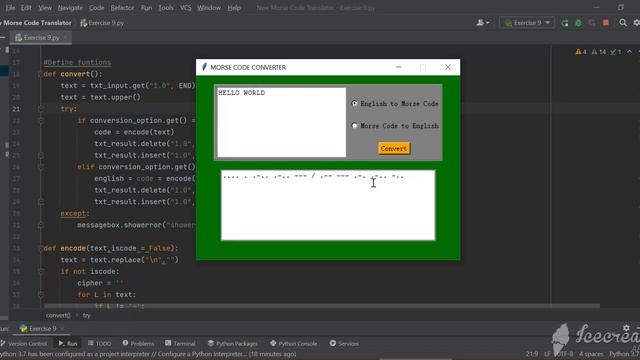Viewport: 640px width, 360px height.
Task: Go to previous highlighted error arrow
Action: pos(629,52)
